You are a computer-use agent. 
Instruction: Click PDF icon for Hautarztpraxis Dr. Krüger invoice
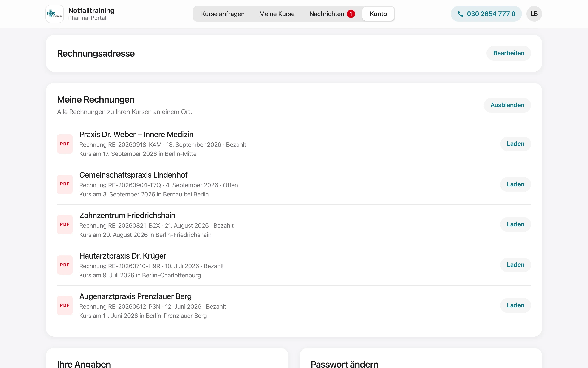[x=65, y=265]
